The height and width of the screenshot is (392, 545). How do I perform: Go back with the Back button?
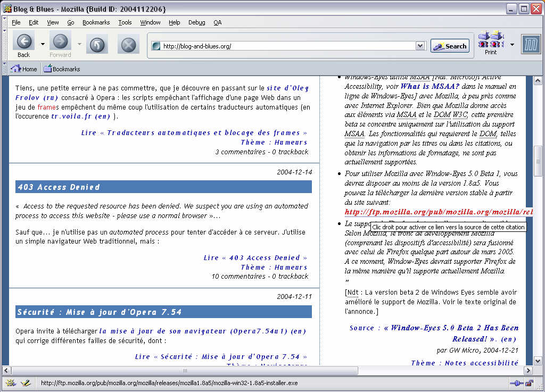click(x=23, y=45)
